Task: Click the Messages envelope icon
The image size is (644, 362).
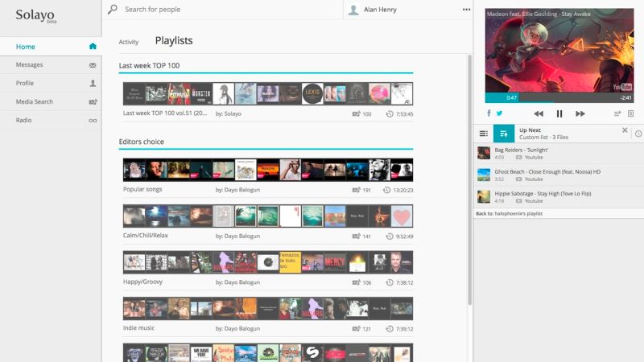Action: point(93,65)
